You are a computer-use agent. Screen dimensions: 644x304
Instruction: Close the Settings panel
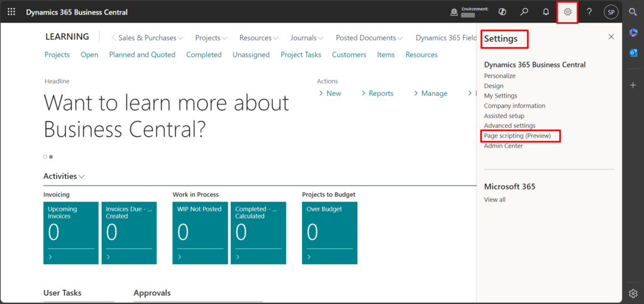(611, 37)
